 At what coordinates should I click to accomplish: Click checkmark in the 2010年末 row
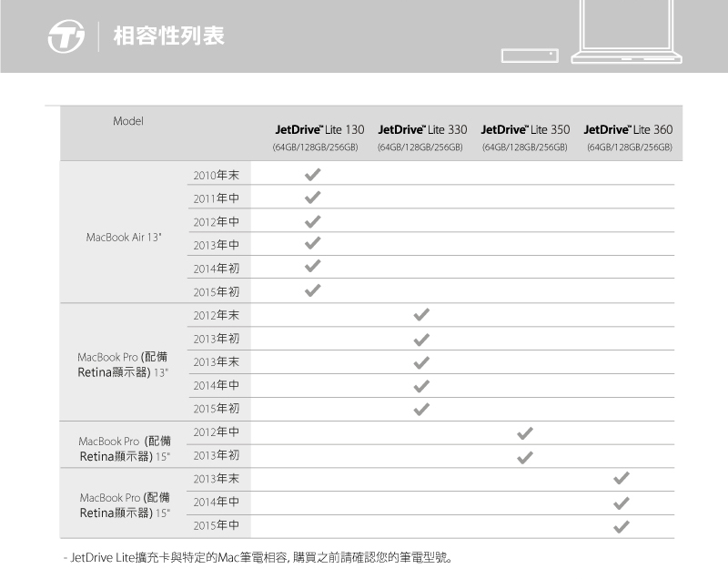pyautogui.click(x=312, y=175)
